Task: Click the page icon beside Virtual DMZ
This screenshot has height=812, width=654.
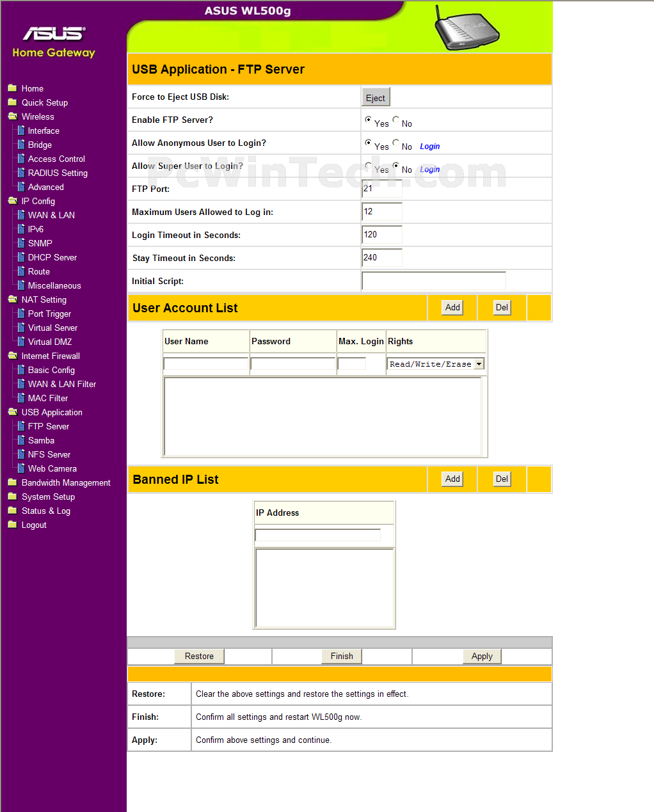Action: pos(21,342)
